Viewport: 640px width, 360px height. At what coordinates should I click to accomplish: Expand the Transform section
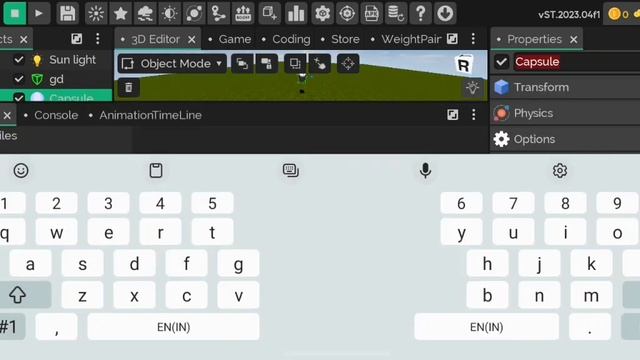pyautogui.click(x=565, y=87)
